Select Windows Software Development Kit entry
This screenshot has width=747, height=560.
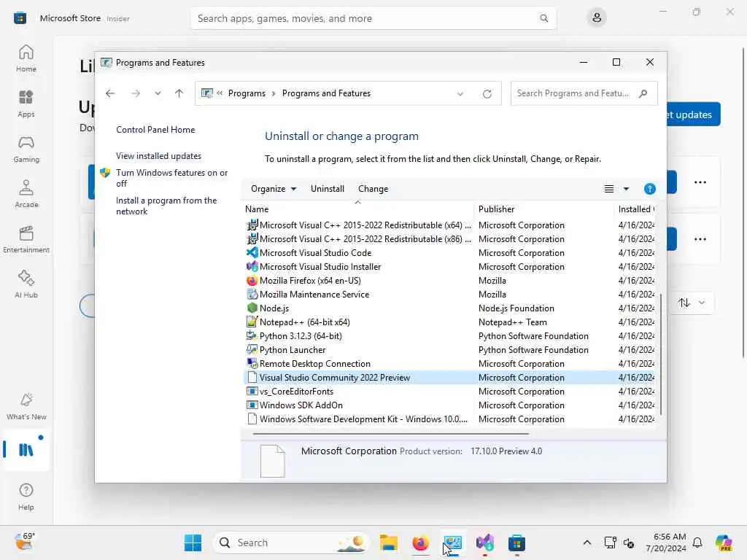tap(449, 419)
